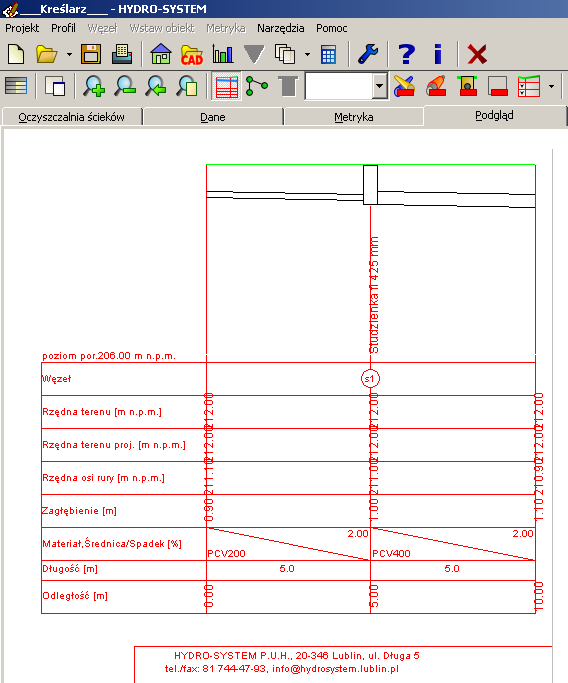Open the calculator icon
The height and width of the screenshot is (683, 568).
[x=328, y=55]
